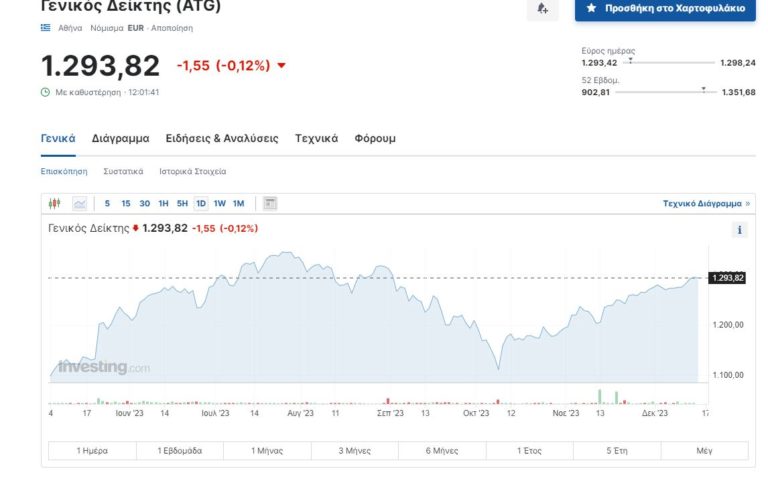
Task: Open the Ιστορικά Στοιχεία sub-tab
Action: pyautogui.click(x=192, y=171)
